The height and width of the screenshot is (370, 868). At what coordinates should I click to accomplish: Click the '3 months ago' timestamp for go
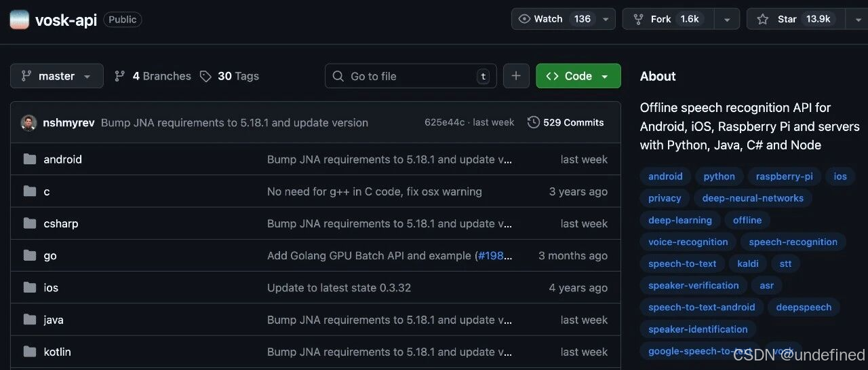click(573, 256)
